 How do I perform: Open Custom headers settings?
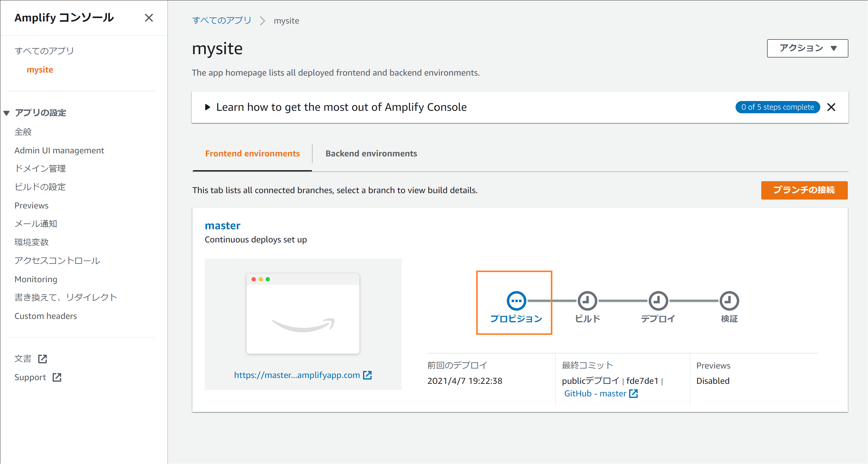[46, 316]
